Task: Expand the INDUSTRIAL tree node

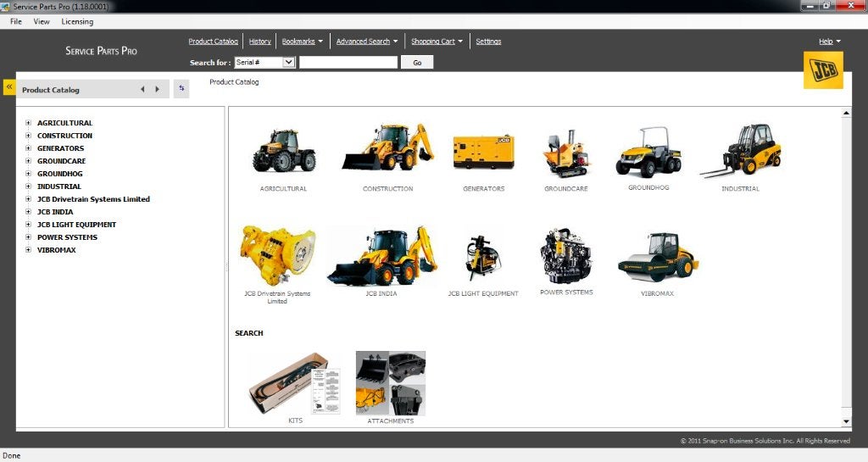Action: pos(28,186)
